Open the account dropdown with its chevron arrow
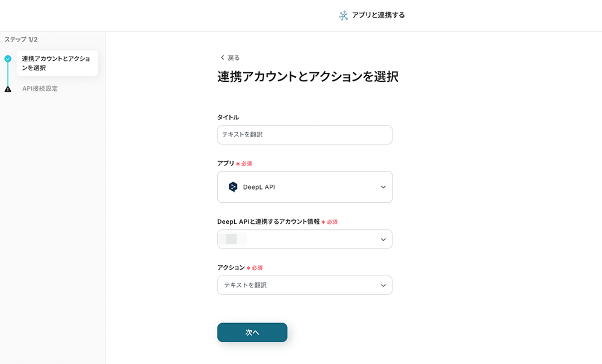602x364 pixels. click(x=383, y=239)
